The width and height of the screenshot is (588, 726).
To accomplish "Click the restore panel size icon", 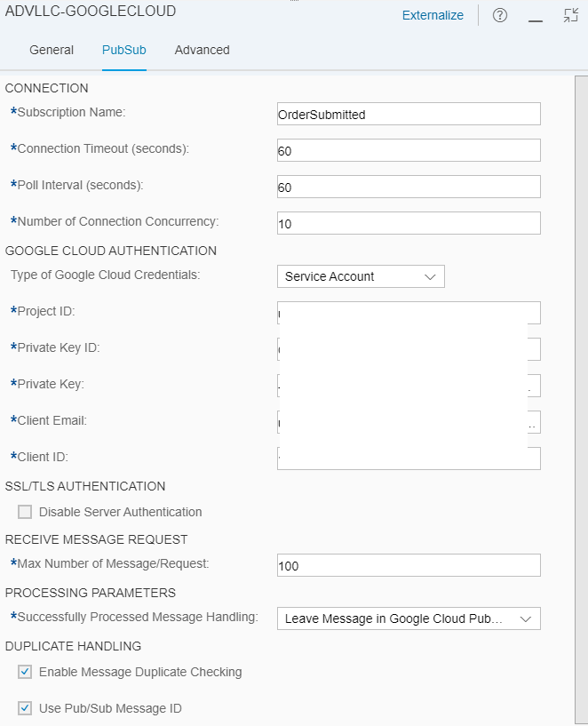I will click(571, 15).
